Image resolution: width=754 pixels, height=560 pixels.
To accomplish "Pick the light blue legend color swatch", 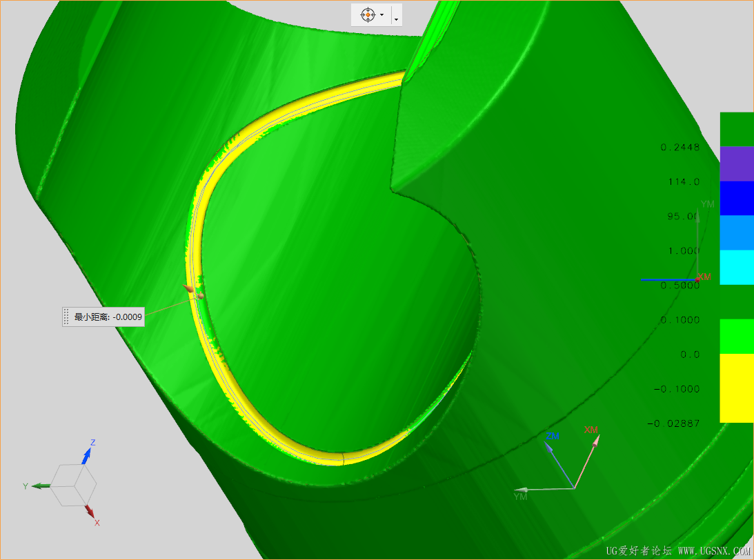I will 737,232.
